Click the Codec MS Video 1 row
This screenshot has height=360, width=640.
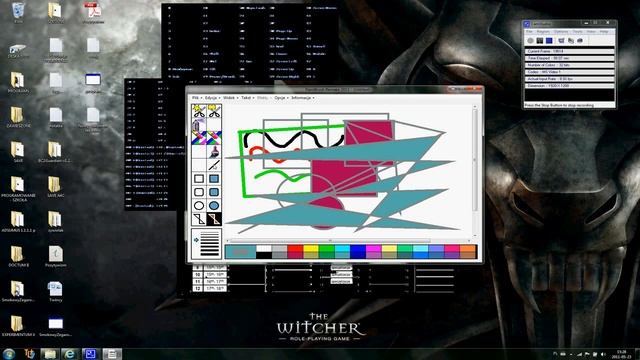[x=569, y=72]
